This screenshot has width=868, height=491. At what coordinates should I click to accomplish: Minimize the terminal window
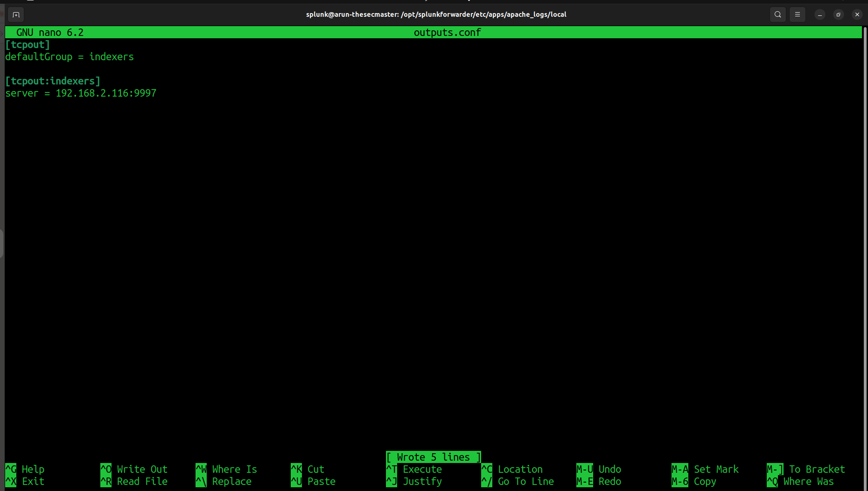820,14
